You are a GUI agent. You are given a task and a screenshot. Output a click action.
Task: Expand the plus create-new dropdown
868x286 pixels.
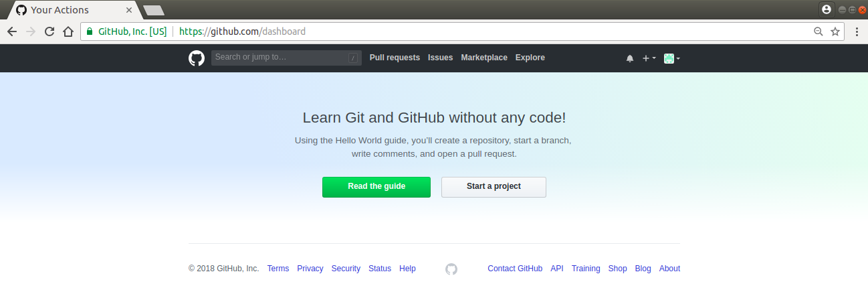(649, 58)
